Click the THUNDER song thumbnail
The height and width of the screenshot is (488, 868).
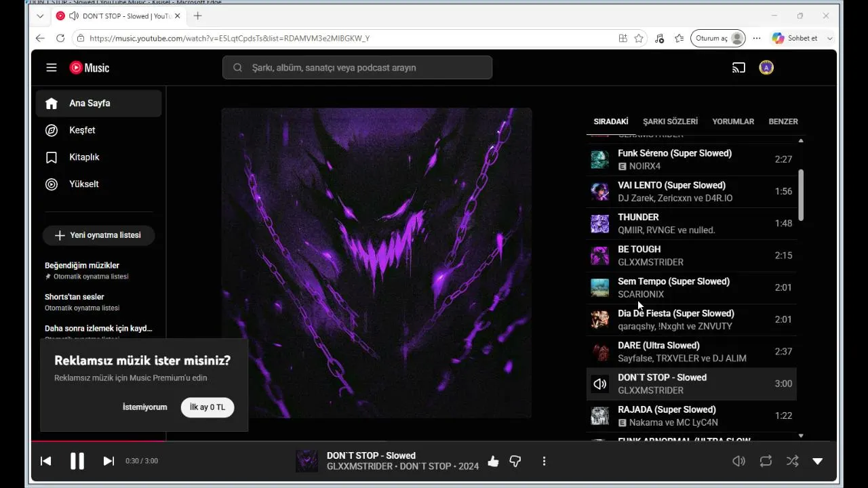coord(600,224)
